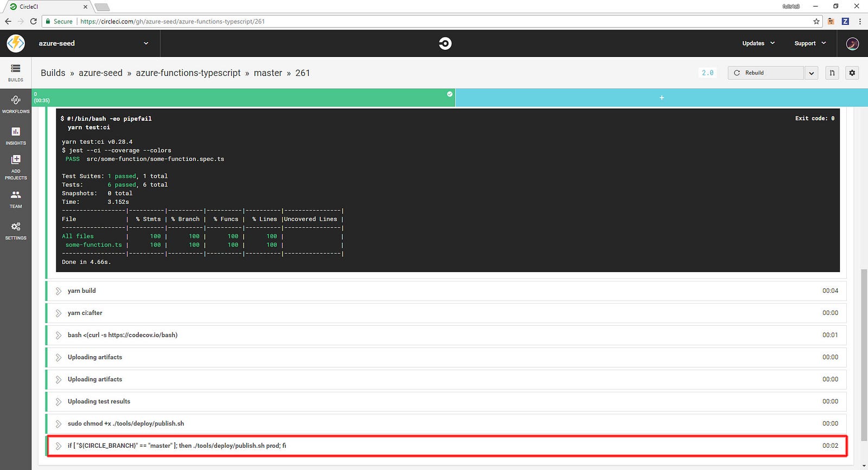Image resolution: width=868 pixels, height=470 pixels.
Task: Expand the yarn ci:after step
Action: coord(446,313)
